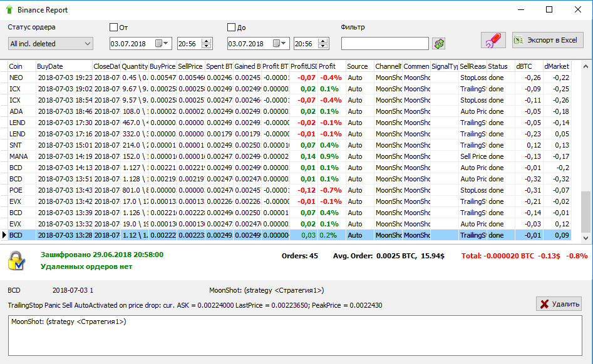Image resolution: width=593 pixels, height=364 pixels.
Task: Select LEND row bought at 17:16
Action: point(289,134)
